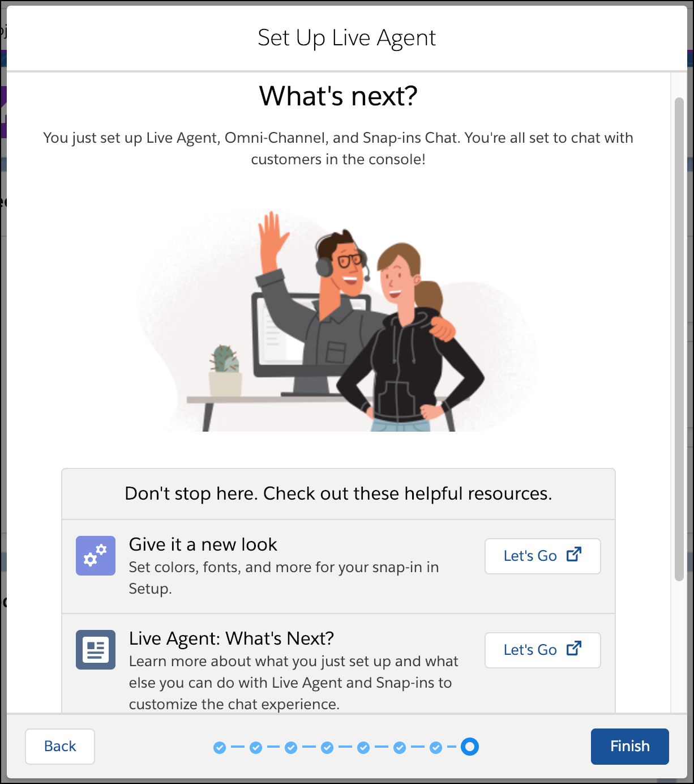Select the seventh completed step checkmark
The width and height of the screenshot is (694, 784).
436,748
